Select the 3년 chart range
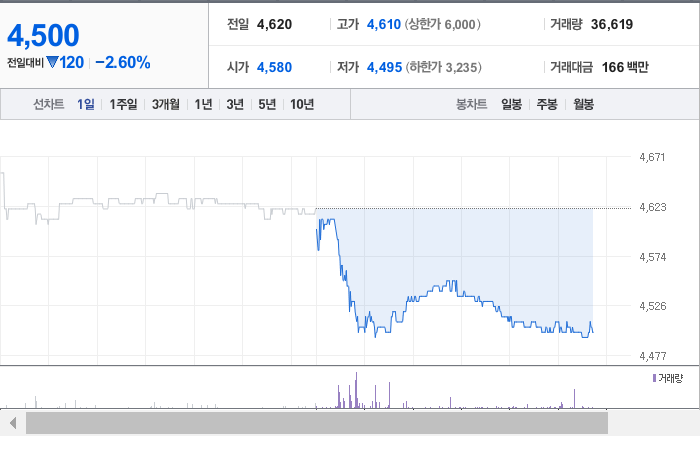This screenshot has width=700, height=450. (235, 104)
